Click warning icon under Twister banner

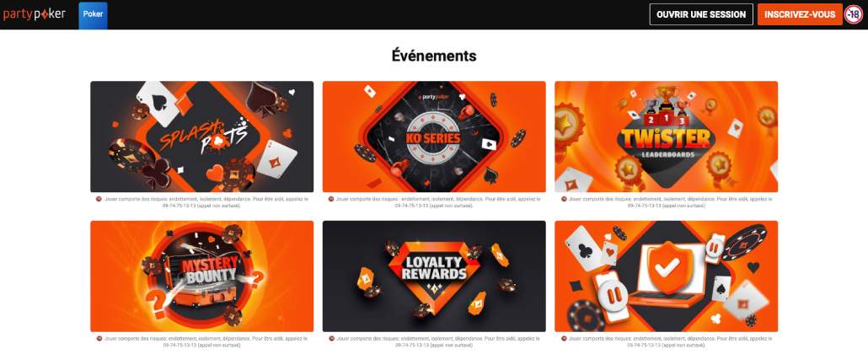click(x=564, y=198)
